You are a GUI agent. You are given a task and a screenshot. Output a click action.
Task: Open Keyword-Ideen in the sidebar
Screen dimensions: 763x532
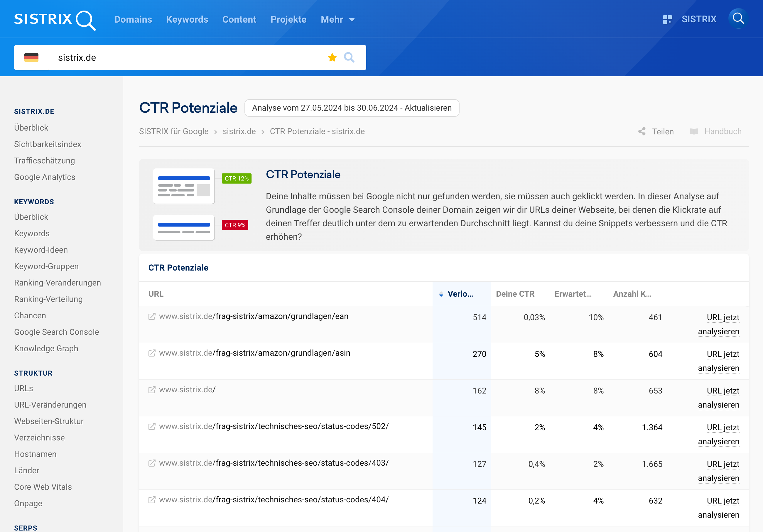[41, 250]
